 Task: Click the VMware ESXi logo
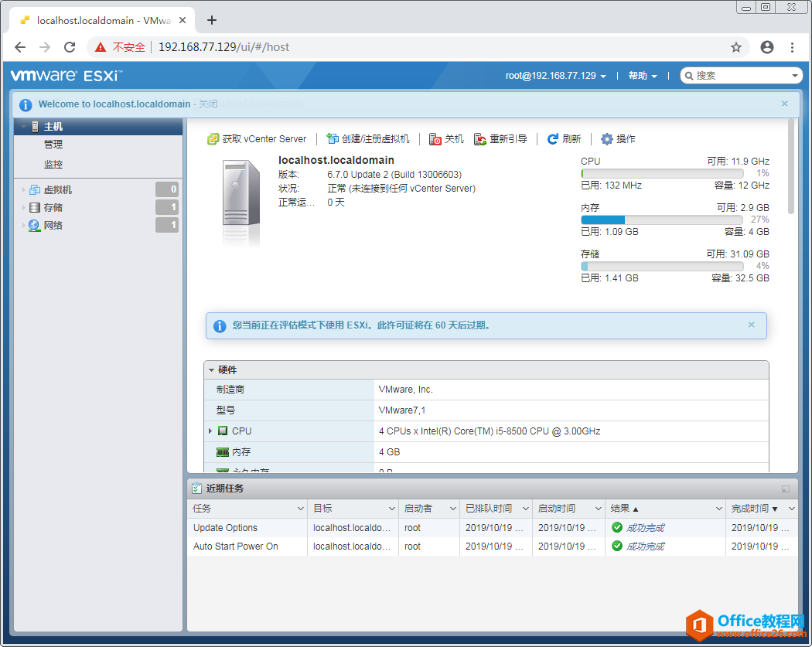(x=67, y=76)
